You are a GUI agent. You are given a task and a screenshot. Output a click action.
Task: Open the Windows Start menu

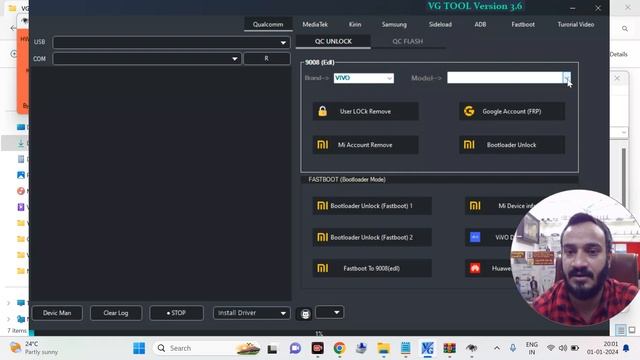139,348
